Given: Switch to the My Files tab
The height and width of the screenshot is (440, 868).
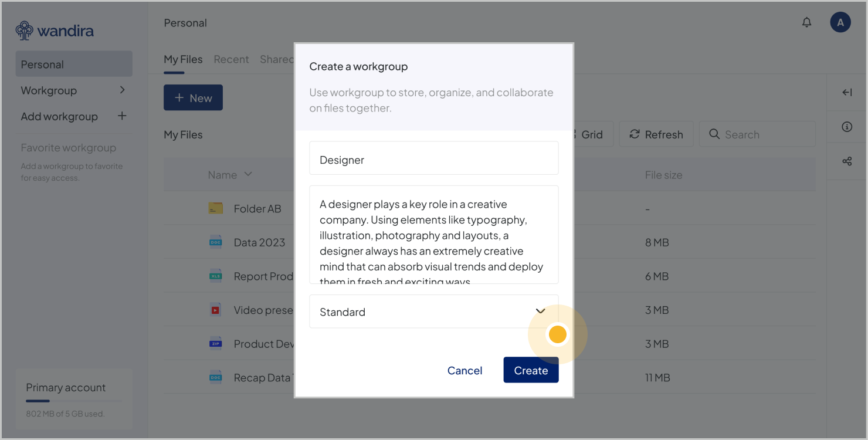Looking at the screenshot, I should point(183,59).
